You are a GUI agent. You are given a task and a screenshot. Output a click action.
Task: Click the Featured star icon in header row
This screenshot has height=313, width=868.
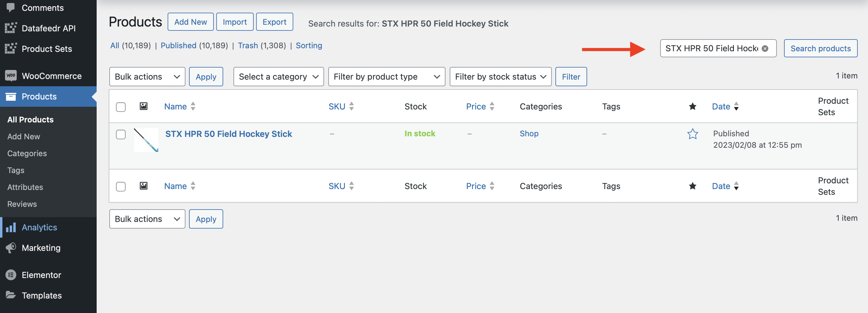(x=693, y=106)
